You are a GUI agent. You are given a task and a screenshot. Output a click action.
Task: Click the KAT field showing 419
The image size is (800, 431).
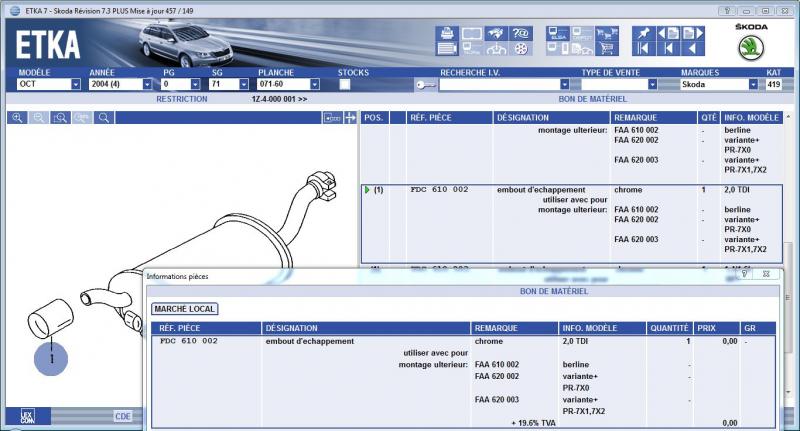tap(774, 84)
